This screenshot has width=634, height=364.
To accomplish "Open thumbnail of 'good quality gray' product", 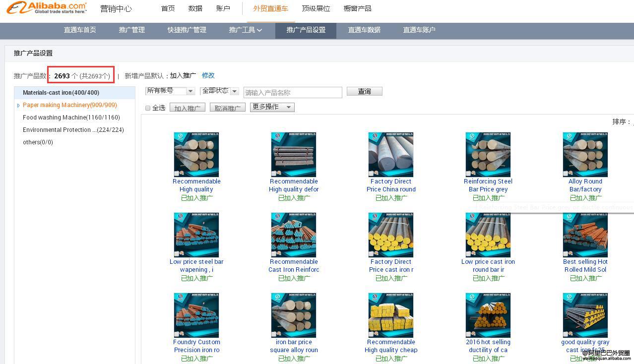I will [x=585, y=315].
